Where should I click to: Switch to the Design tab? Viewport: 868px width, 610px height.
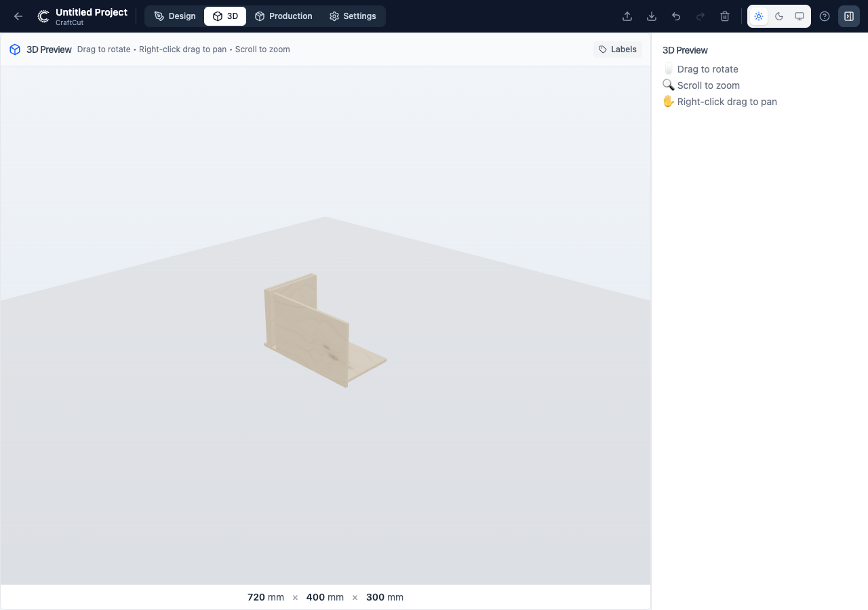coord(174,16)
